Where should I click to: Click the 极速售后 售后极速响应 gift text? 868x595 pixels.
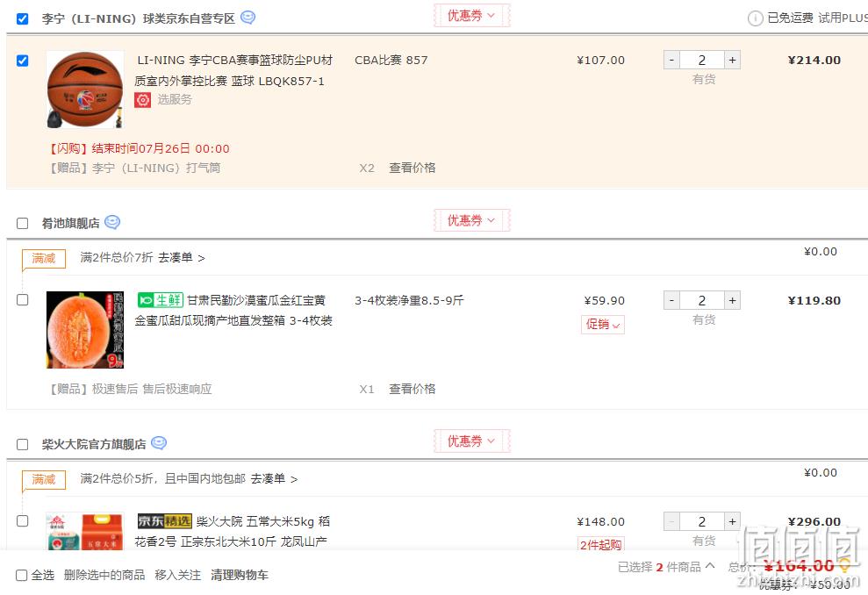point(152,389)
